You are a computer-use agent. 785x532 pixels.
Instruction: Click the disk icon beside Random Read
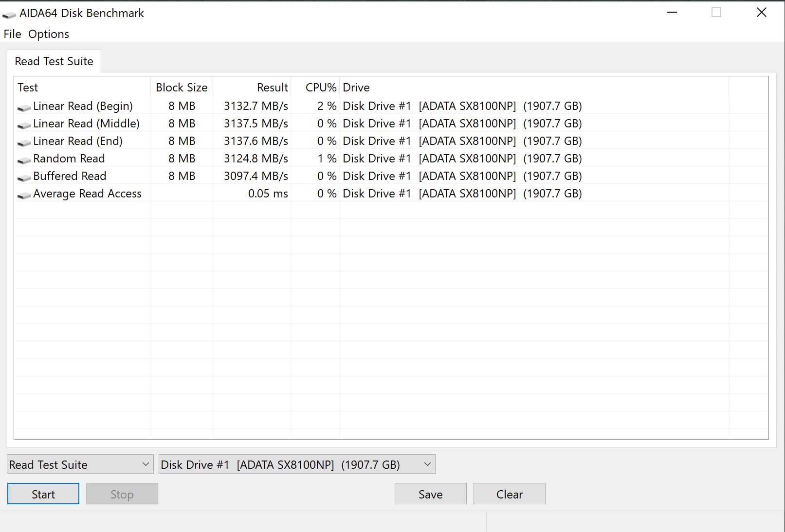pyautogui.click(x=24, y=160)
